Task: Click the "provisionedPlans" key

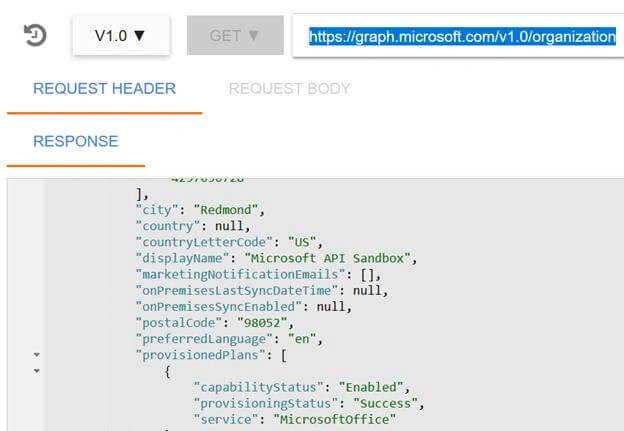Action: point(201,355)
